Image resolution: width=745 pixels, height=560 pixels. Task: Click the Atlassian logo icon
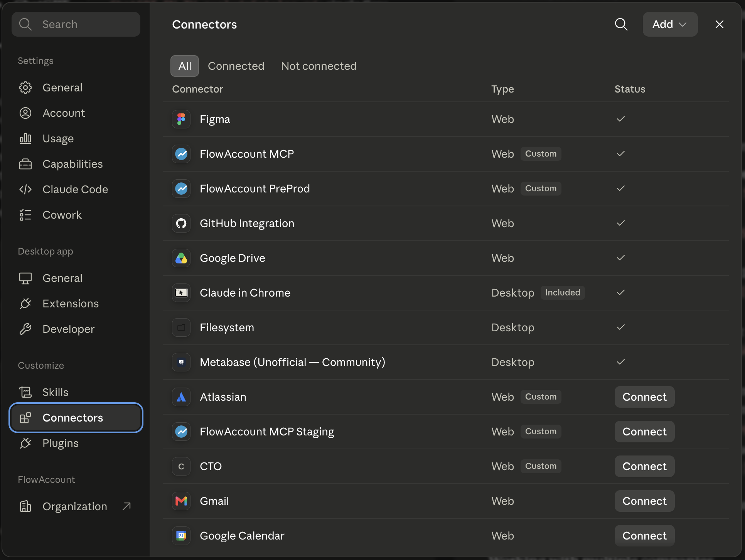[x=181, y=397]
